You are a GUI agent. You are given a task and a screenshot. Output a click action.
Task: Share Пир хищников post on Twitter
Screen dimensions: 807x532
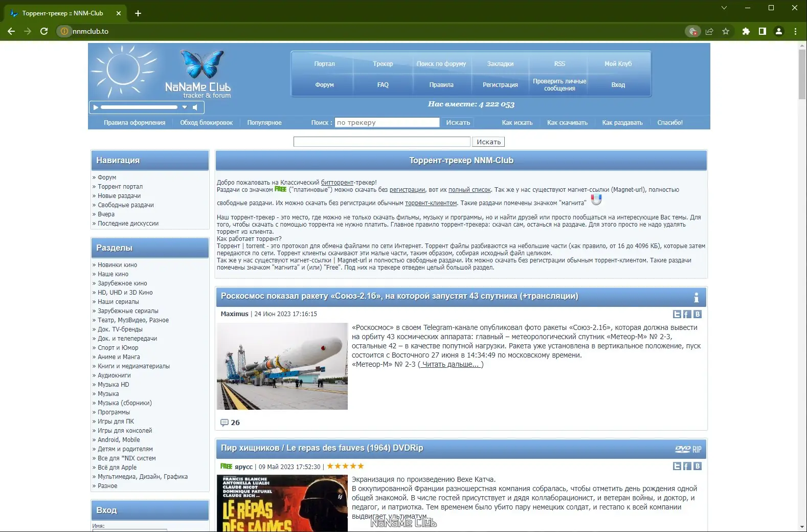pos(677,466)
